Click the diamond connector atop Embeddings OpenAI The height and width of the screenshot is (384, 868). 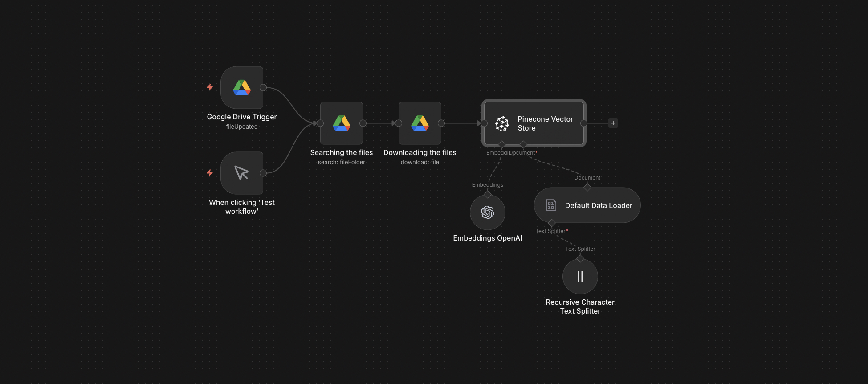point(488,195)
